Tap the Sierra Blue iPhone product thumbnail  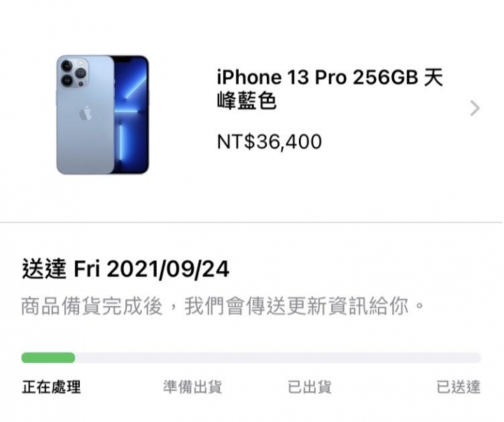[x=103, y=115]
